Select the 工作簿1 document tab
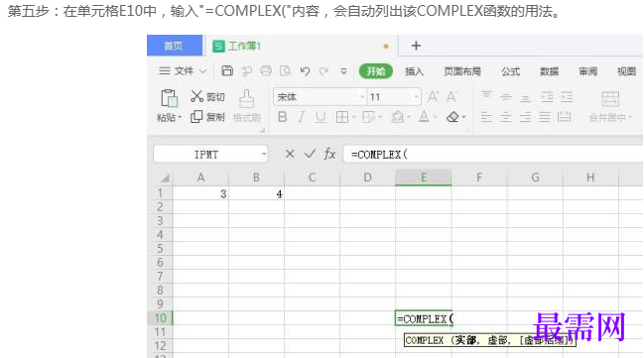Screen dimensions: 644x358 coord(301,46)
